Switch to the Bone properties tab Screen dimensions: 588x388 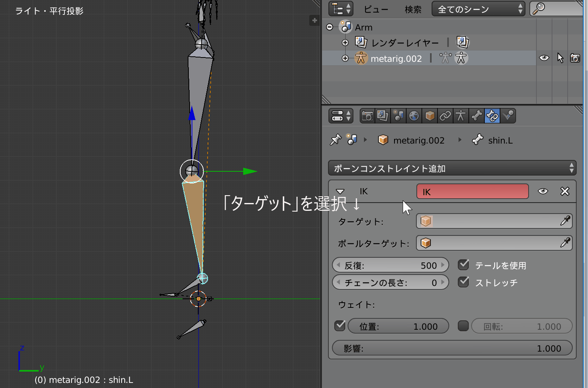click(477, 116)
